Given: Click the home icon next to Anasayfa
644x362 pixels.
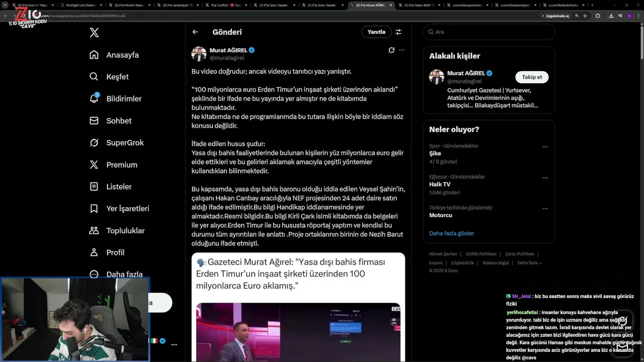Looking at the screenshot, I should (x=94, y=55).
